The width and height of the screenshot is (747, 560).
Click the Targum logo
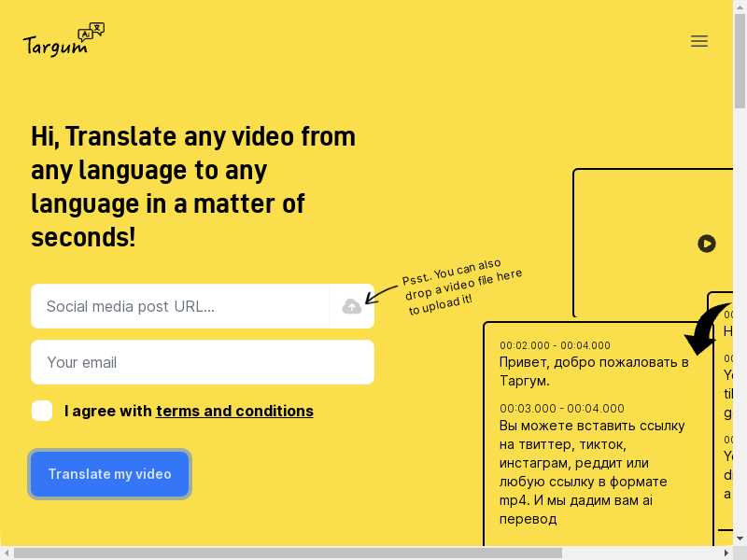pyautogui.click(x=63, y=40)
